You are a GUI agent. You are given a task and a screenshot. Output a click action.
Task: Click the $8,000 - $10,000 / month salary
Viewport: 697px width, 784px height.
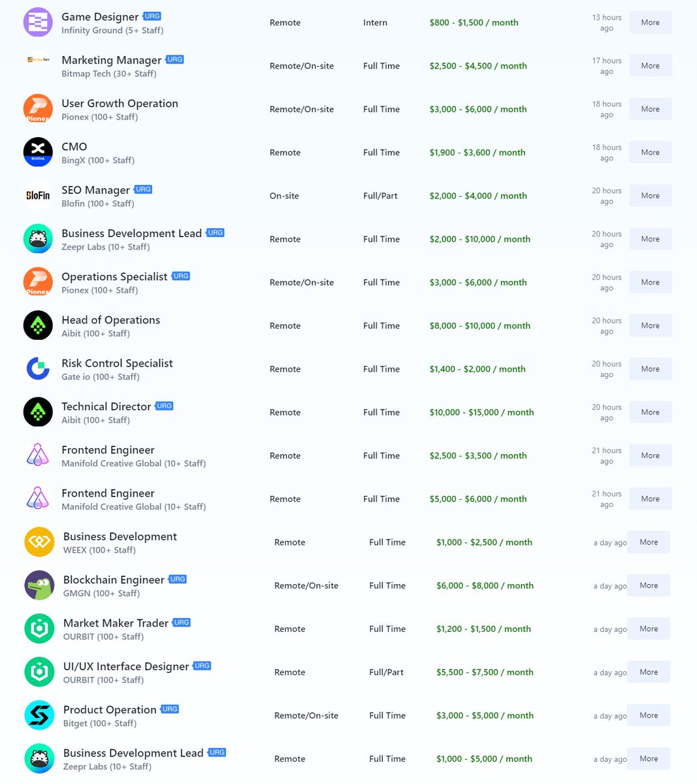point(480,325)
